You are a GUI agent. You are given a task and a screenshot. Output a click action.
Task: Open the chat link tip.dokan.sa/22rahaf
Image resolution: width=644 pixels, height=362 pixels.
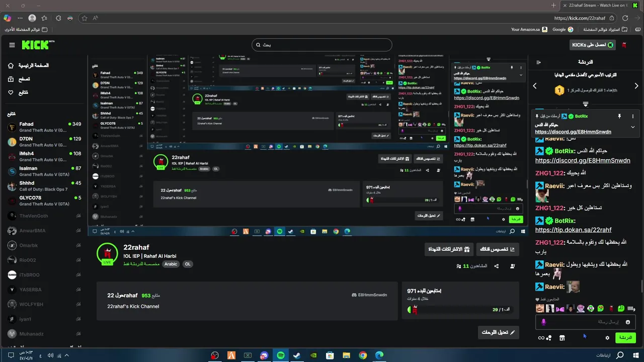[573, 230]
